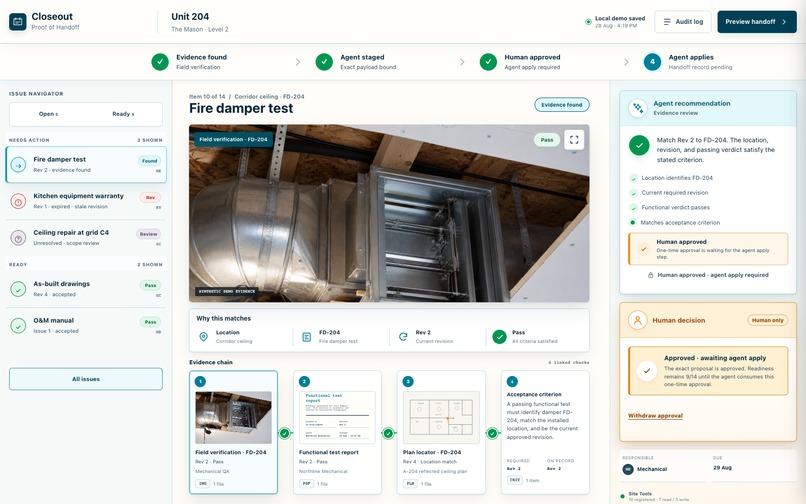The width and height of the screenshot is (806, 504).
Task: Click the 29 Aug due date
Action: point(722,467)
